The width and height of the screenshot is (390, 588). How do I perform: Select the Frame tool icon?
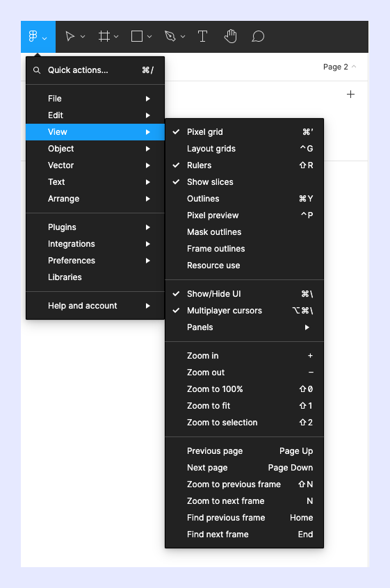(104, 36)
